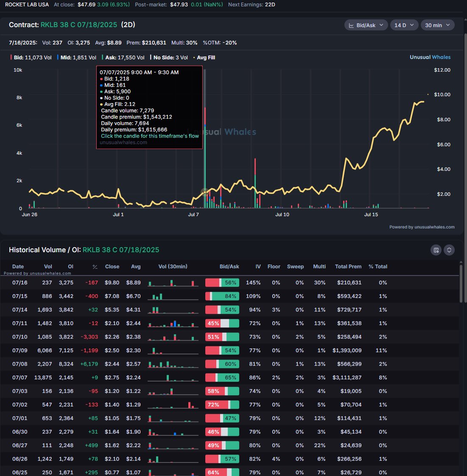Click the Prem: $210,631 summary value
Viewport: 467px width, 476px height.
click(x=146, y=43)
